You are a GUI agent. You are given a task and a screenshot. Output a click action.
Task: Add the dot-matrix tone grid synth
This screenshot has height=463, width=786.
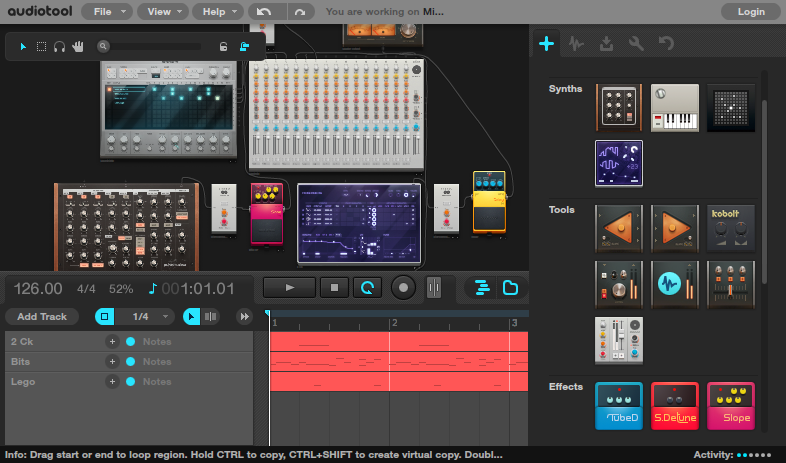(731, 108)
